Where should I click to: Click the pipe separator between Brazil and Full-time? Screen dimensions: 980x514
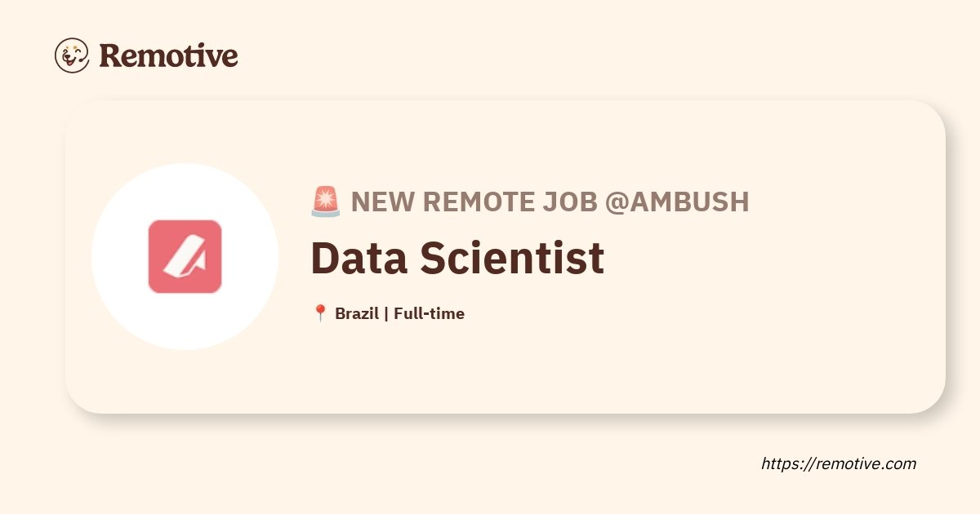pyautogui.click(x=385, y=313)
